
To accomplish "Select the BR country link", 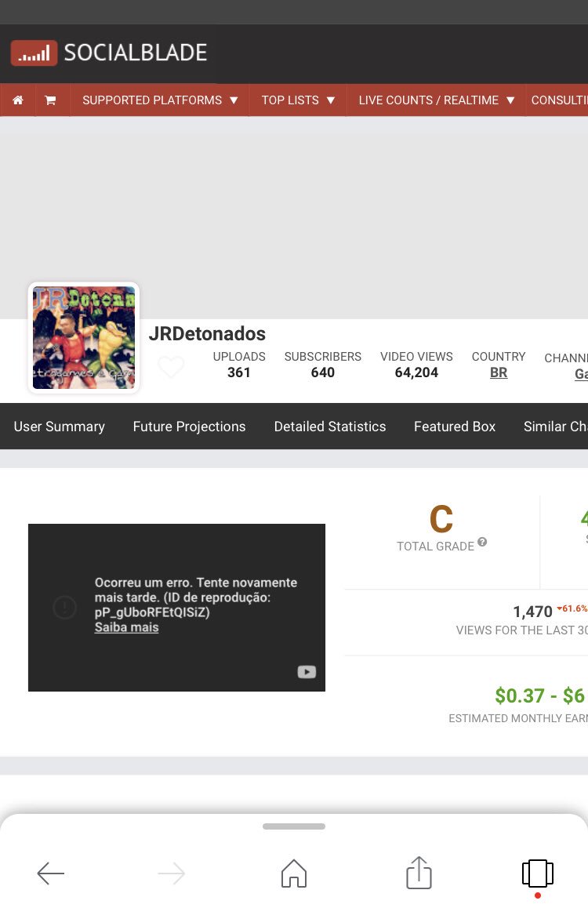I will [x=499, y=372].
